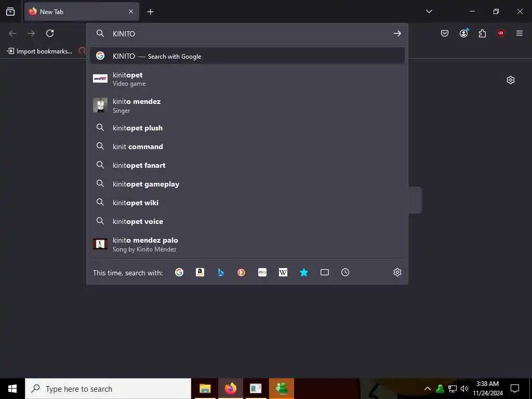Select kinito mendez palo song suggestion
532x399 pixels.
(x=247, y=244)
